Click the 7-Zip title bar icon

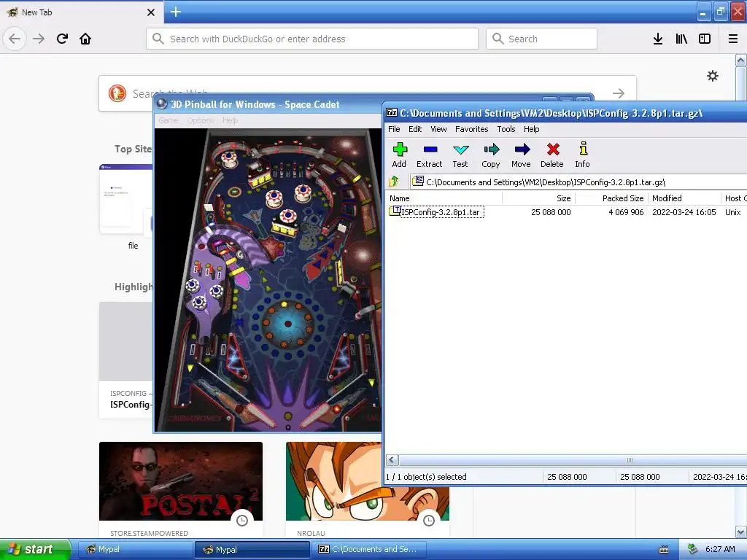392,113
